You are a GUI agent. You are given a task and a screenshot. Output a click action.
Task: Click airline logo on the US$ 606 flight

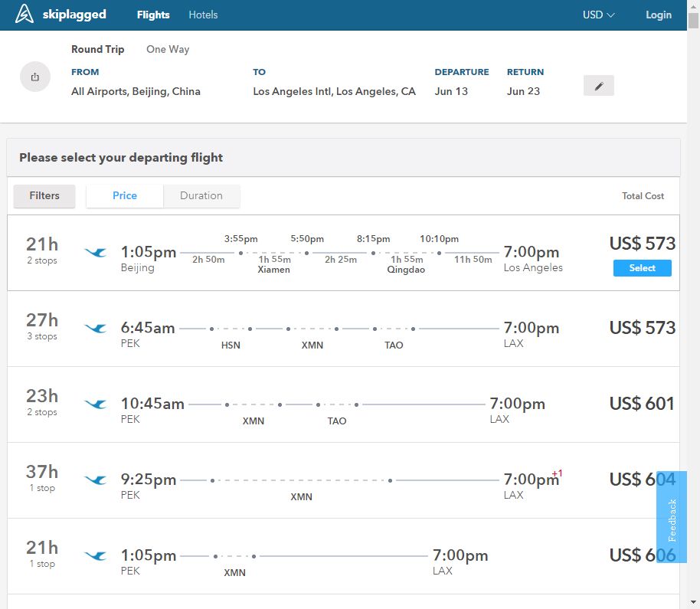(96, 556)
